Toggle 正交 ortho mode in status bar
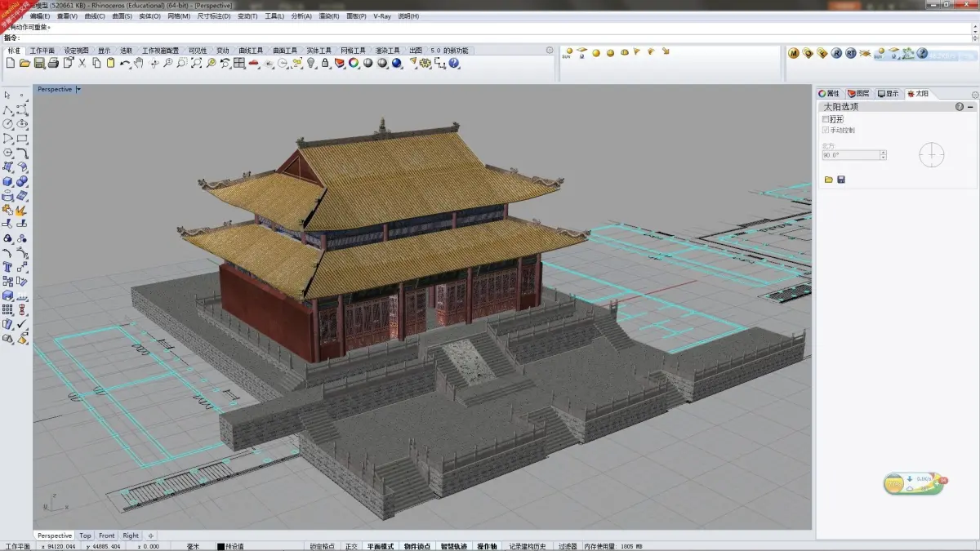Viewport: 980px width, 551px height. [351, 546]
